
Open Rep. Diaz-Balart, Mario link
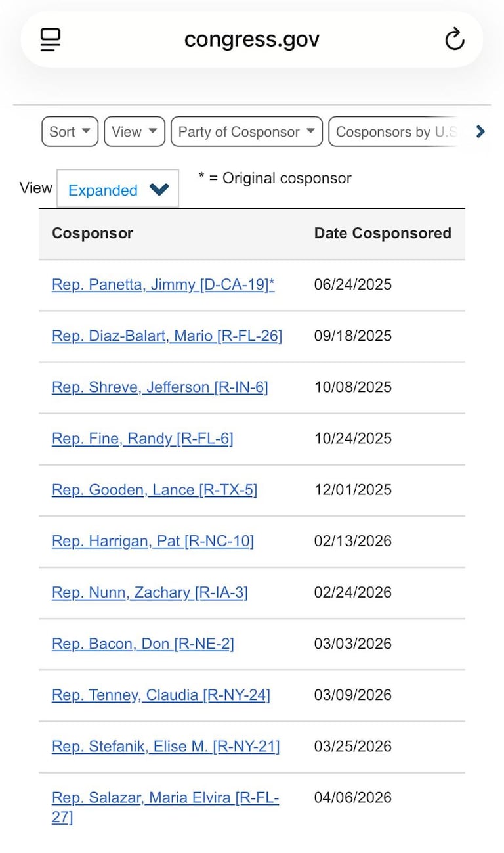167,336
